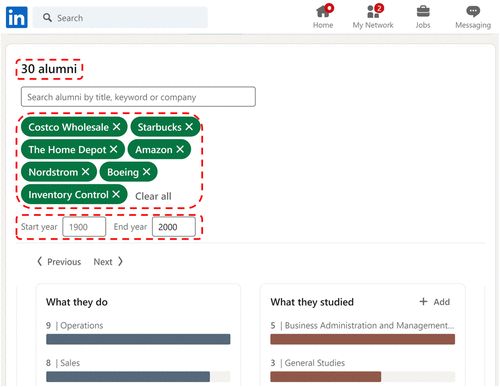Click the '30 alumni' heading
This screenshot has width=500, height=387.
[49, 69]
